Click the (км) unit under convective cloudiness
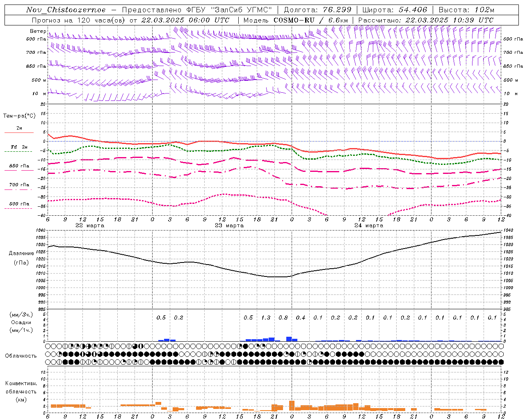Viewport: 525px width, 420px height. (x=21, y=399)
